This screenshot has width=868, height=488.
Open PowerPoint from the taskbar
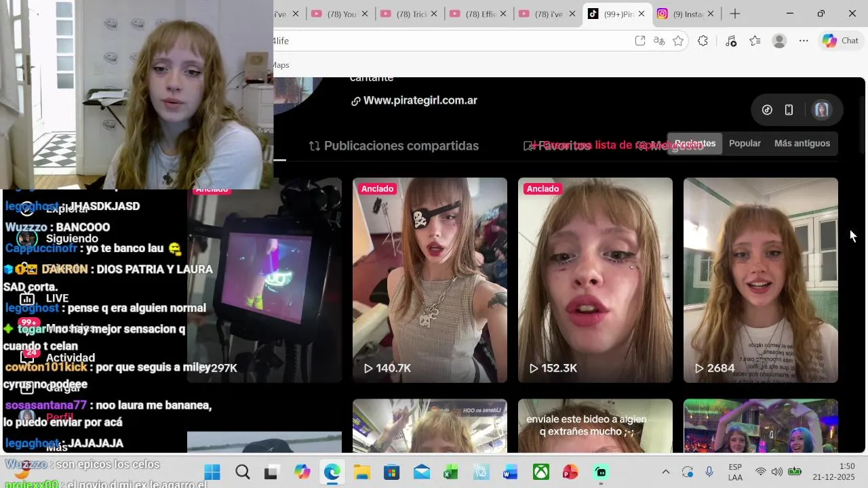click(x=570, y=472)
